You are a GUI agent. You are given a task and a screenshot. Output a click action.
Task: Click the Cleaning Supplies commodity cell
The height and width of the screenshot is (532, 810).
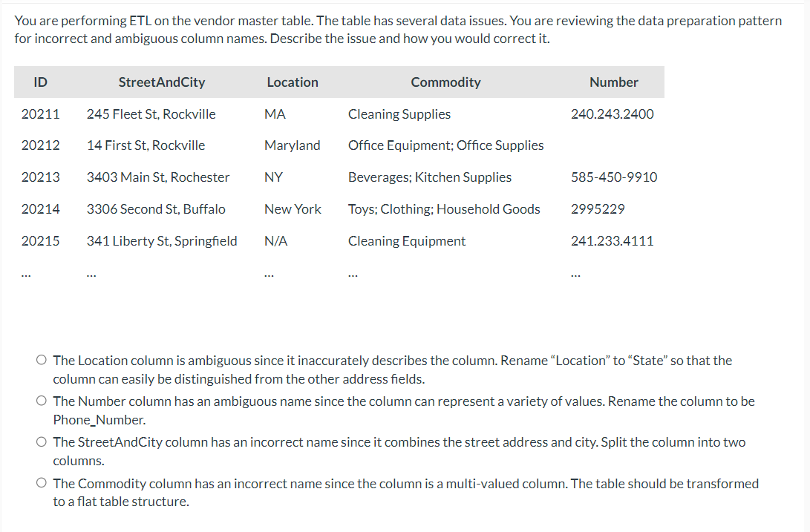[x=399, y=114]
